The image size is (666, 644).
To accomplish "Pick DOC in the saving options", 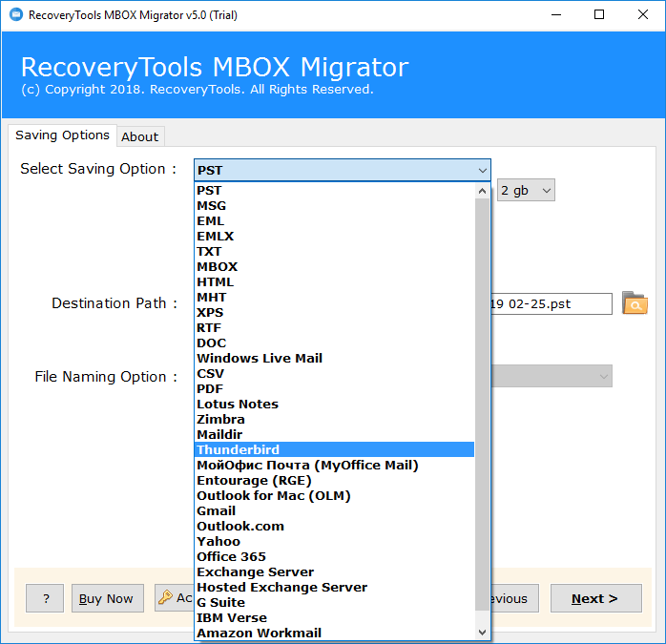I will pyautogui.click(x=335, y=343).
